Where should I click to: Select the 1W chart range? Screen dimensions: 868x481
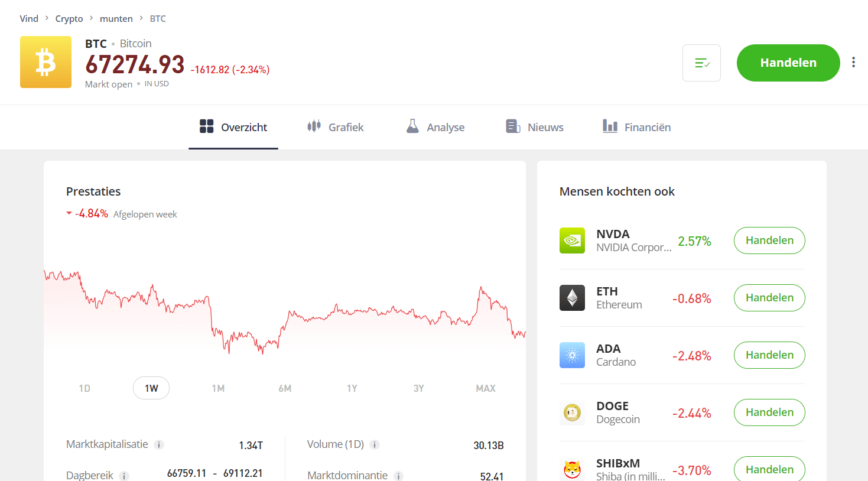(151, 388)
